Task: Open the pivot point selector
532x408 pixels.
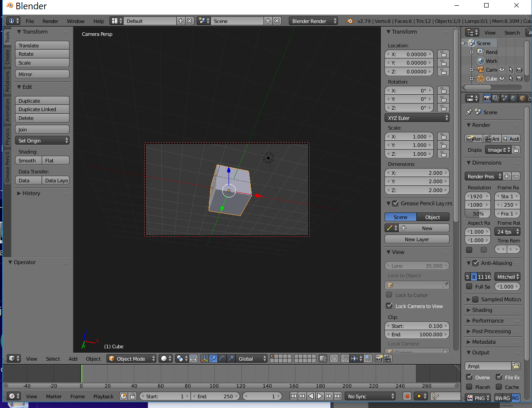Action: coord(182,358)
